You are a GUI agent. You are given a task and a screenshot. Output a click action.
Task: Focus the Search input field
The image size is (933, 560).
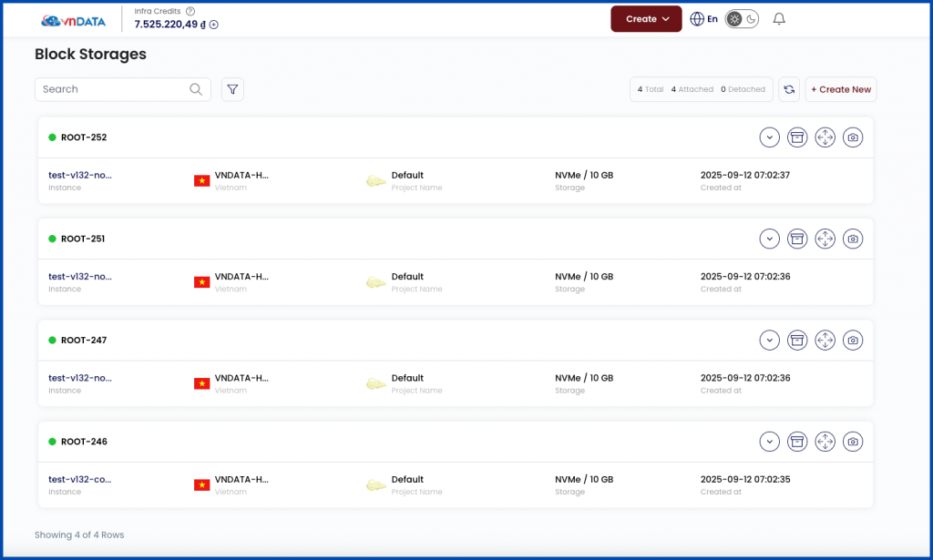tap(123, 89)
